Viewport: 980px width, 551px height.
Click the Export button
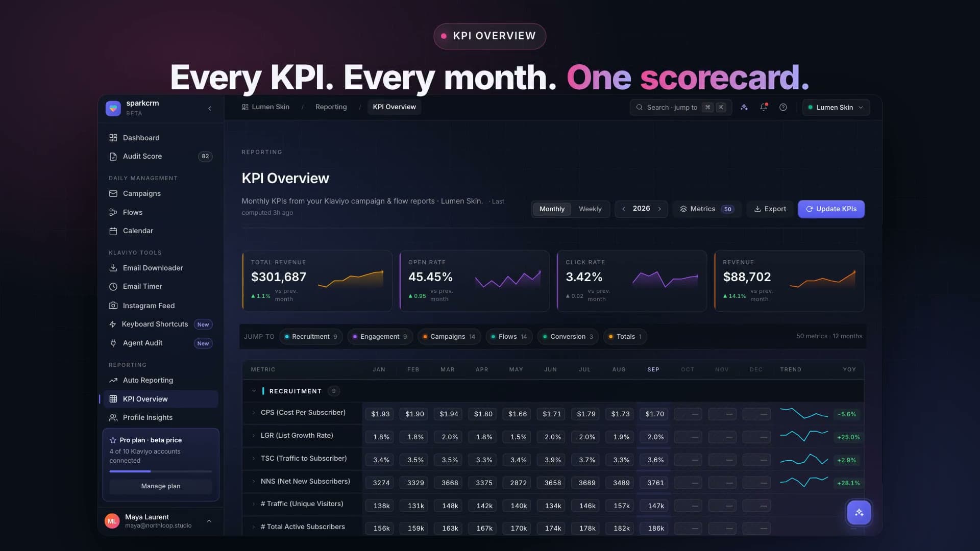point(770,209)
